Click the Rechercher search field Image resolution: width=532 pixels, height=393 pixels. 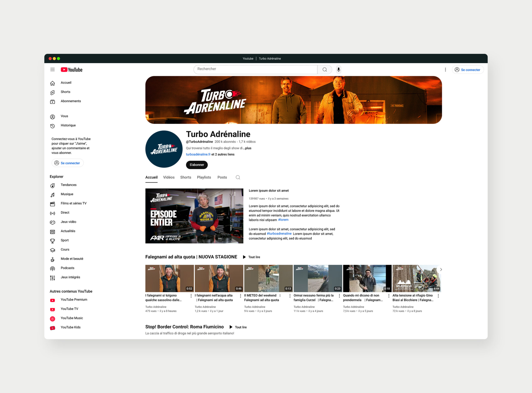[256, 70]
